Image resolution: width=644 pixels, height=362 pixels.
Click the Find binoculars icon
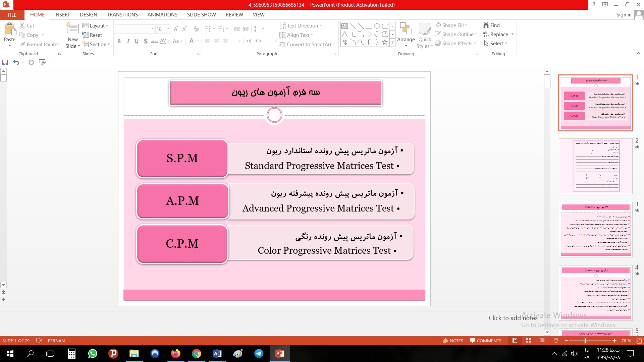click(486, 25)
